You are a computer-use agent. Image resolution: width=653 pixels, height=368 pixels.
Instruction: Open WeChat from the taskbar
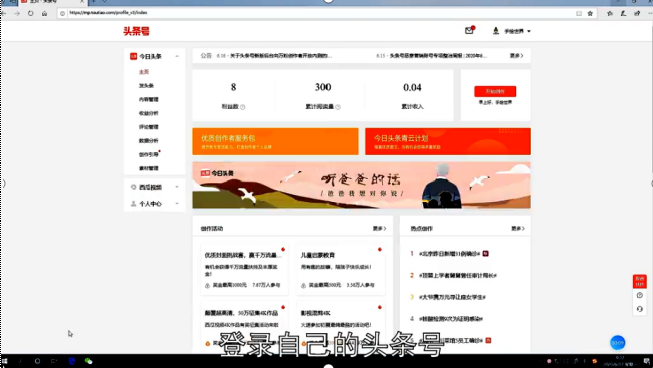point(88,361)
